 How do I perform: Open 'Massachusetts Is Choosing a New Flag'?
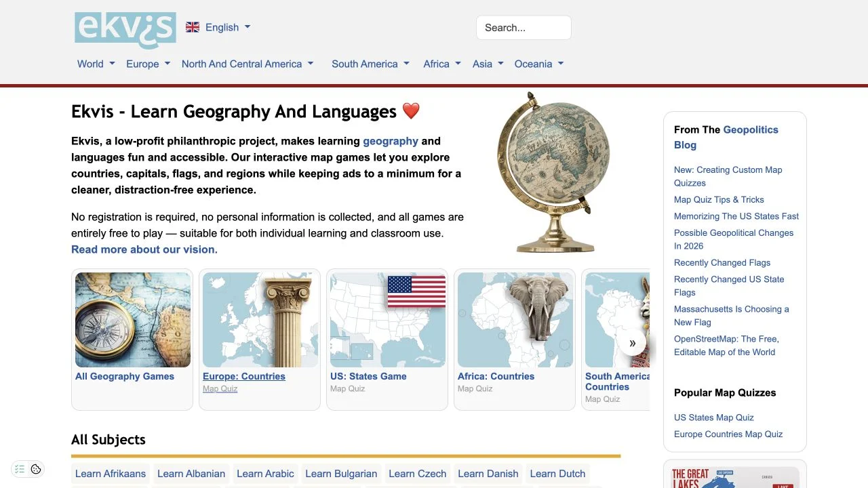point(732,315)
